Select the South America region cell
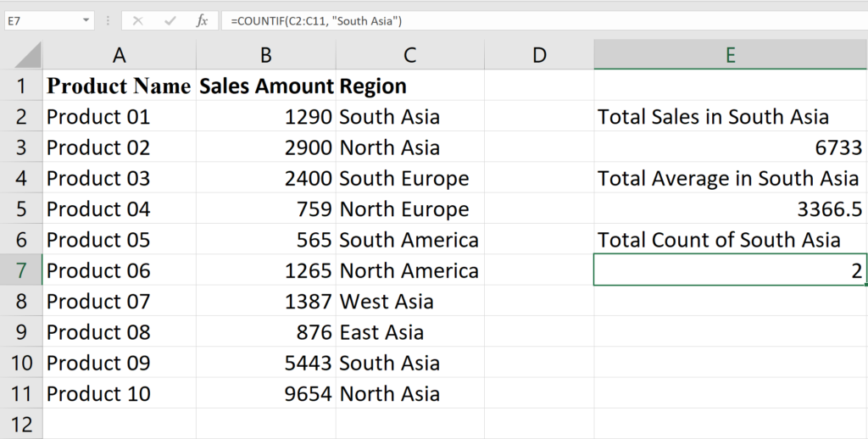Screen dimensions: 868x439 point(409,239)
